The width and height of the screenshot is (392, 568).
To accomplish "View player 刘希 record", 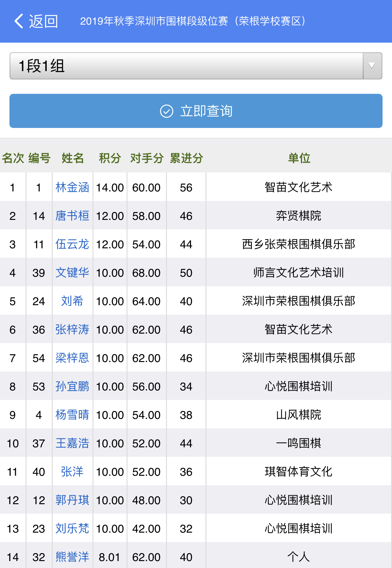I will [72, 301].
